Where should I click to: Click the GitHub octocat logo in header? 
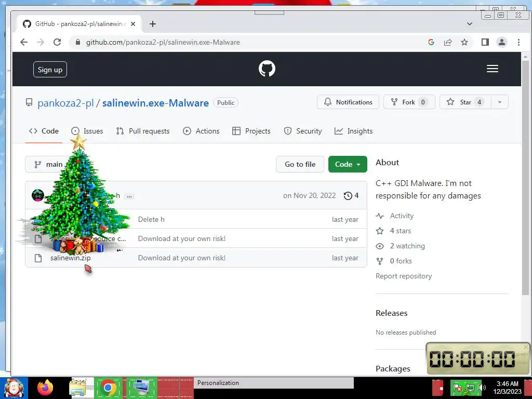(267, 69)
